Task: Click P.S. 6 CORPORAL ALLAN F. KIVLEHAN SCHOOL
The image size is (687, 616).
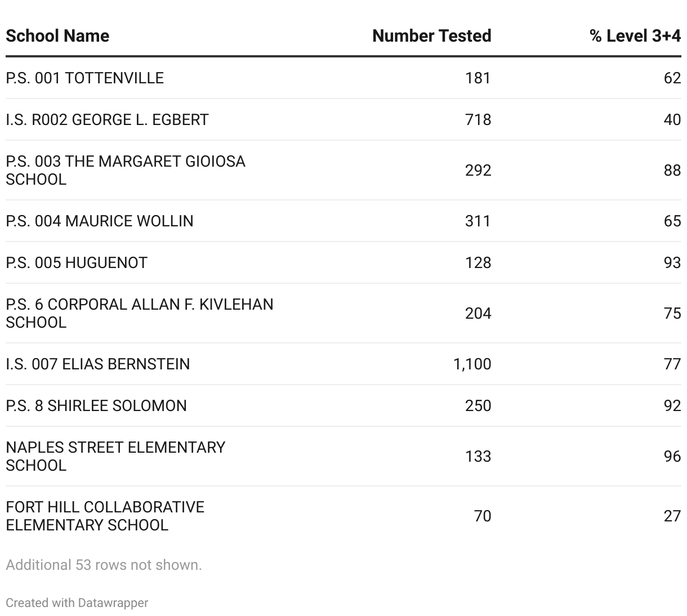Action: tap(139, 313)
